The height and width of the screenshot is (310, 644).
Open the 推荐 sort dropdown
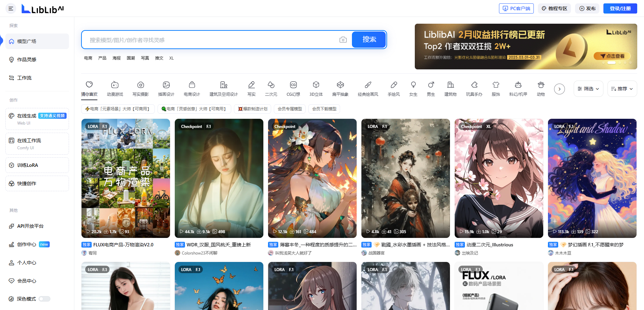tap(622, 89)
